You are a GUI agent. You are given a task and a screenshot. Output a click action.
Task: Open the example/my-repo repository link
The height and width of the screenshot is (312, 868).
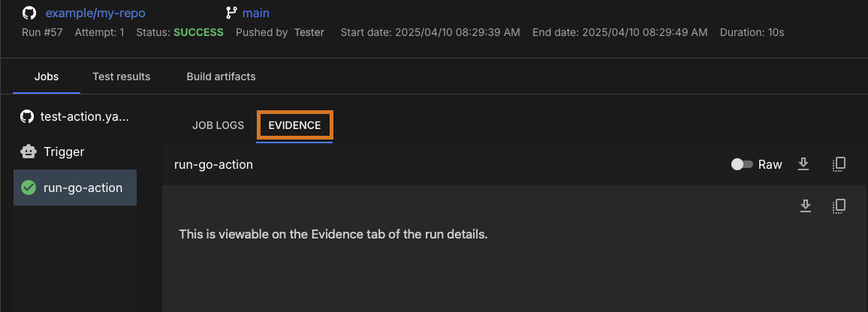pos(95,13)
